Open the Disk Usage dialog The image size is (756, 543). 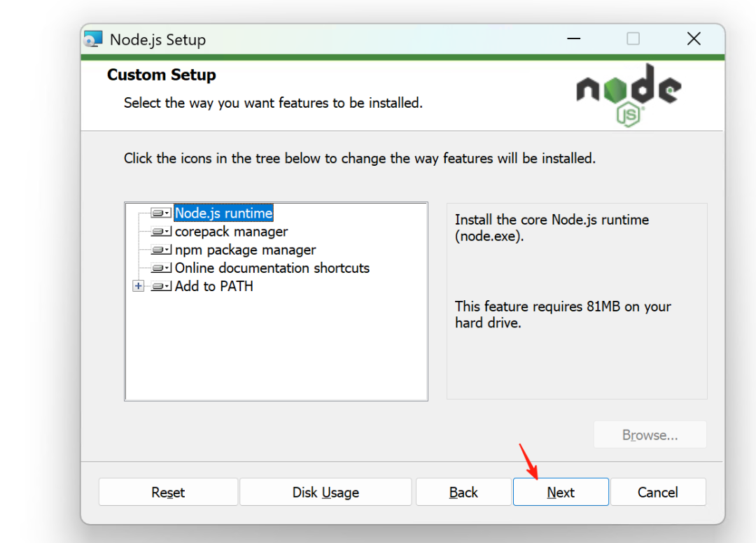325,492
